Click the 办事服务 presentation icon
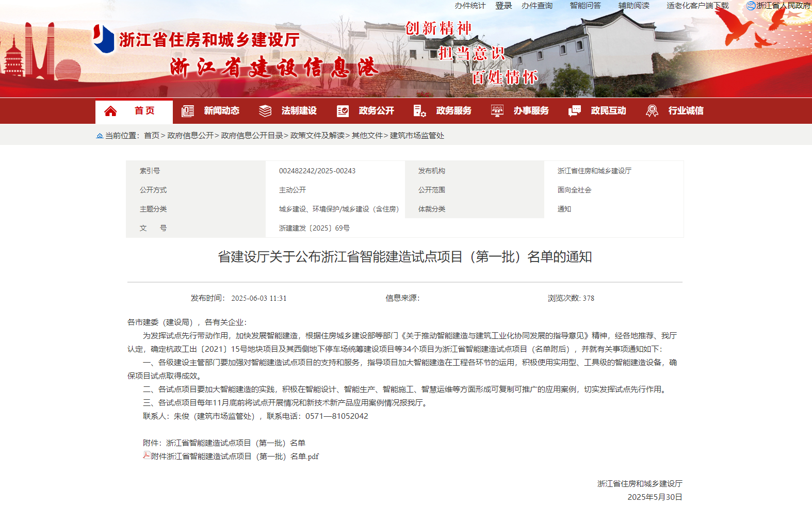Image resolution: width=812 pixels, height=505 pixels. coord(497,111)
